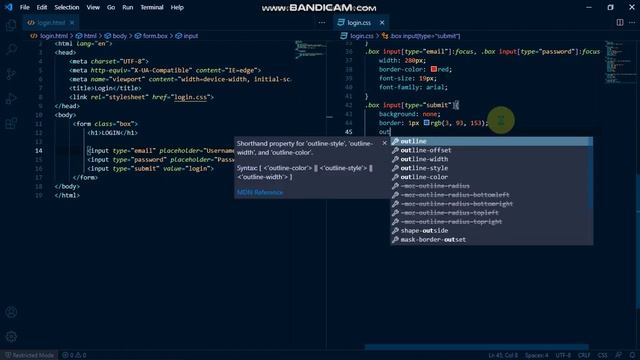Screen dimensions: 640x360
Task: Open the Selection menu
Action: click(67, 7)
